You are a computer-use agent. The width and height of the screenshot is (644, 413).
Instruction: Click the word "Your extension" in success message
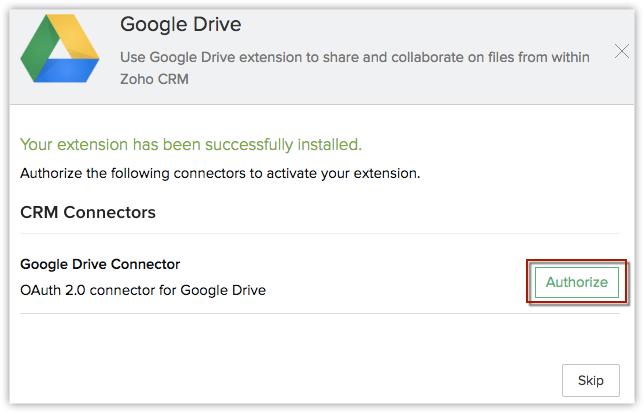68,144
